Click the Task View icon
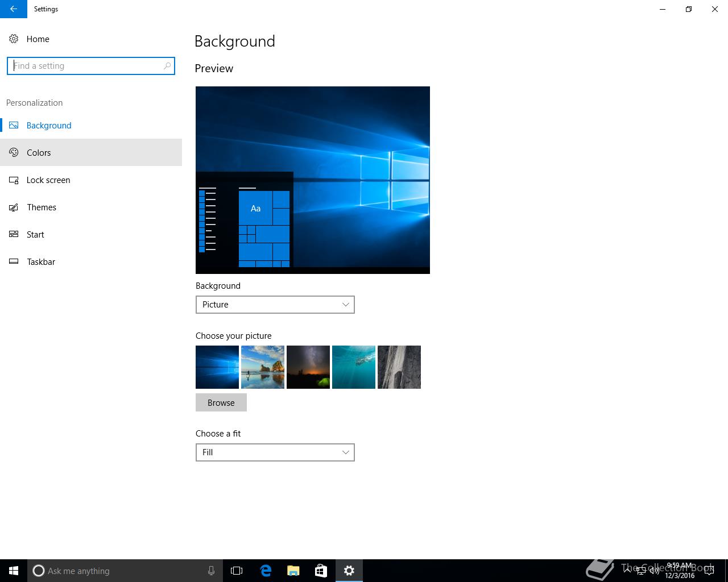 click(x=237, y=571)
